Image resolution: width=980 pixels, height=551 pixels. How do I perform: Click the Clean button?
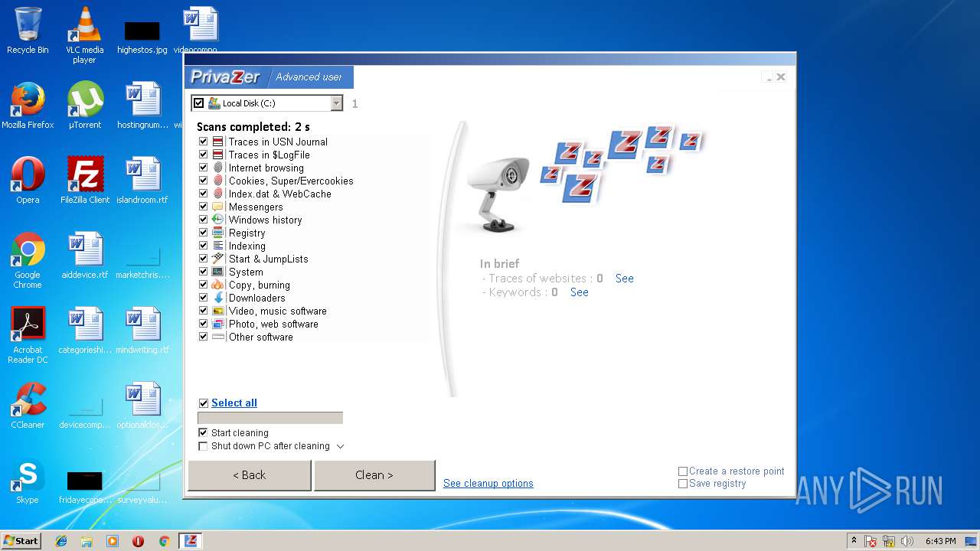pos(374,475)
